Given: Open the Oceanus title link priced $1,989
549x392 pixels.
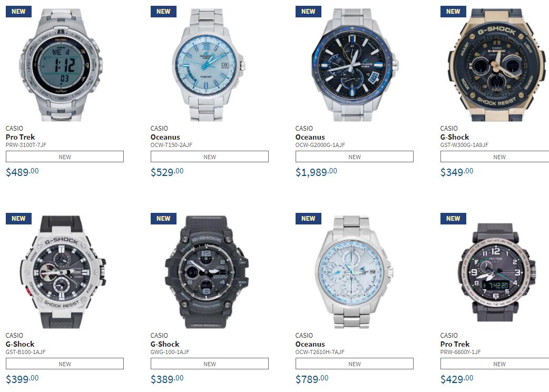Looking at the screenshot, I should pos(310,137).
